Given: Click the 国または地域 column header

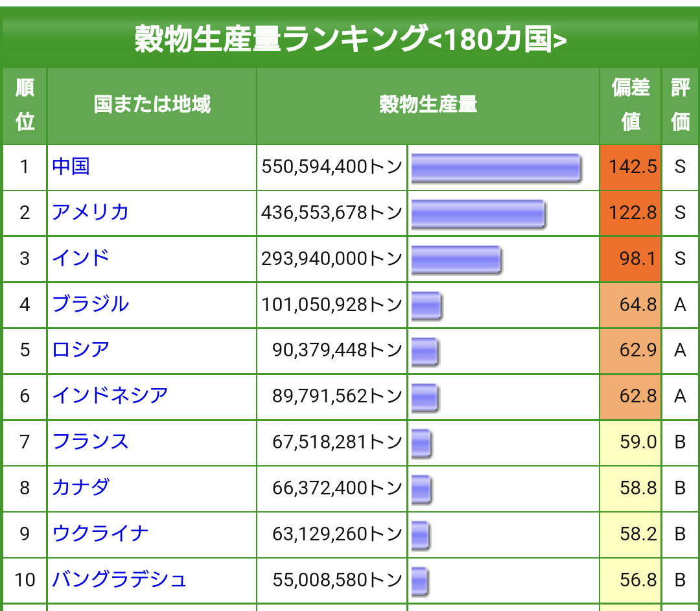Looking at the screenshot, I should click(152, 105).
